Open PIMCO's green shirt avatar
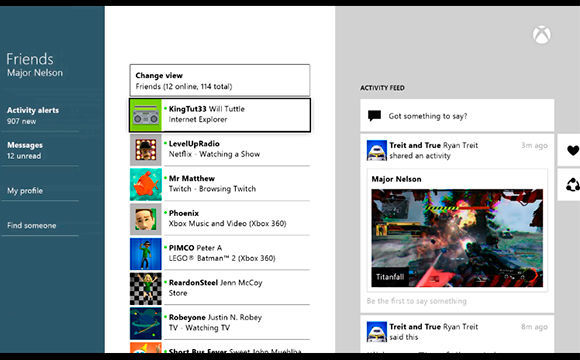This screenshot has height=360, width=580. pyautogui.click(x=146, y=254)
